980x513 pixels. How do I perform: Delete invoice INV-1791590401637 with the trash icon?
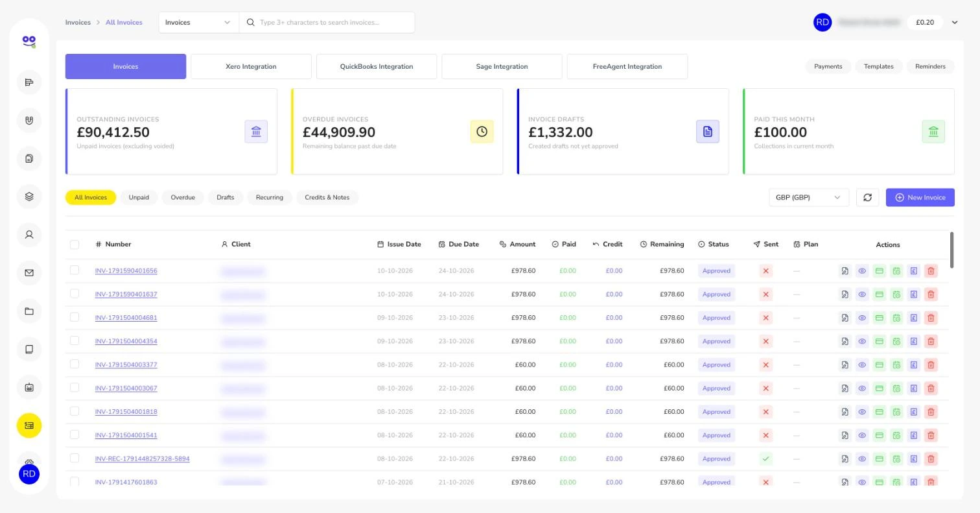tap(931, 294)
